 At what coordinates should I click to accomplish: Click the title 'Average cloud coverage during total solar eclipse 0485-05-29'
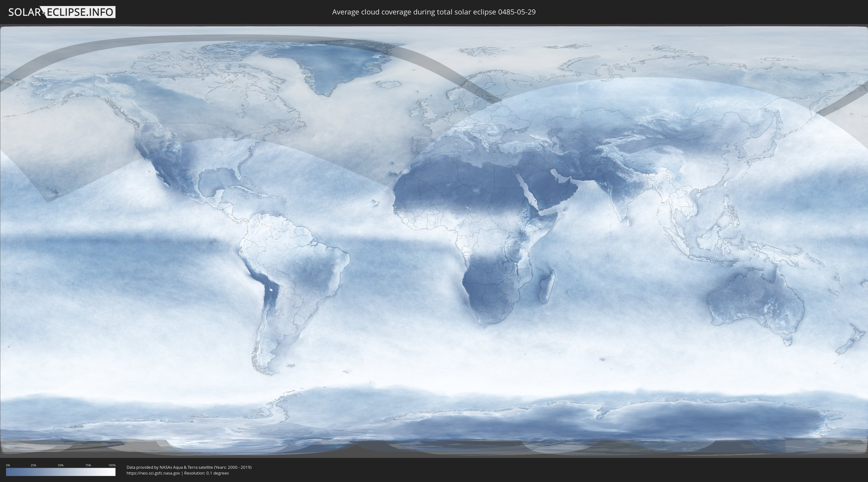click(434, 12)
